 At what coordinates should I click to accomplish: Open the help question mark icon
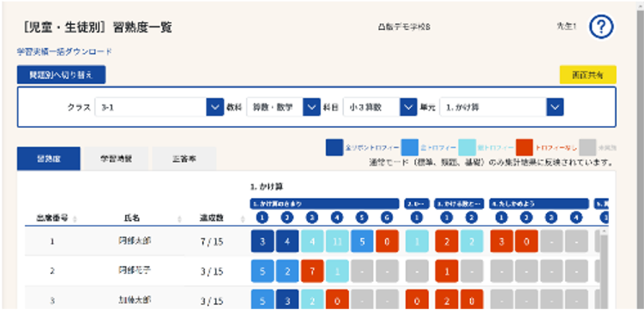click(601, 27)
